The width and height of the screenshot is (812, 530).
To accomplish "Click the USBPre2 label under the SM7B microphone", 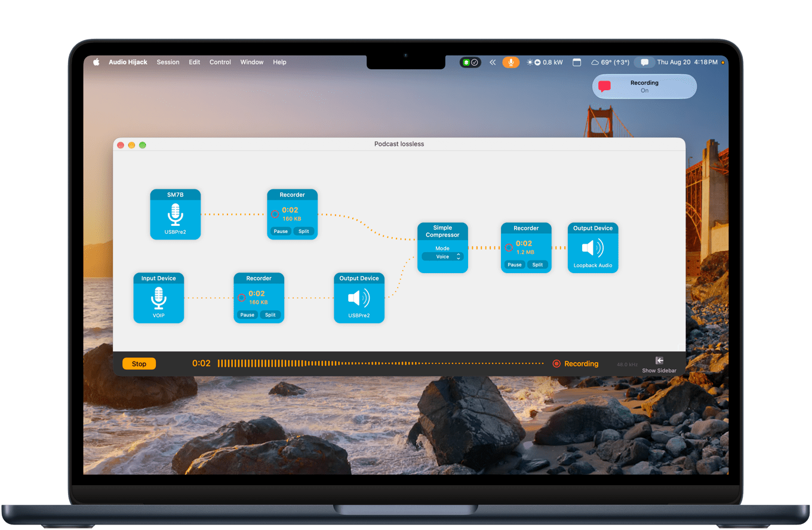I will 175,231.
